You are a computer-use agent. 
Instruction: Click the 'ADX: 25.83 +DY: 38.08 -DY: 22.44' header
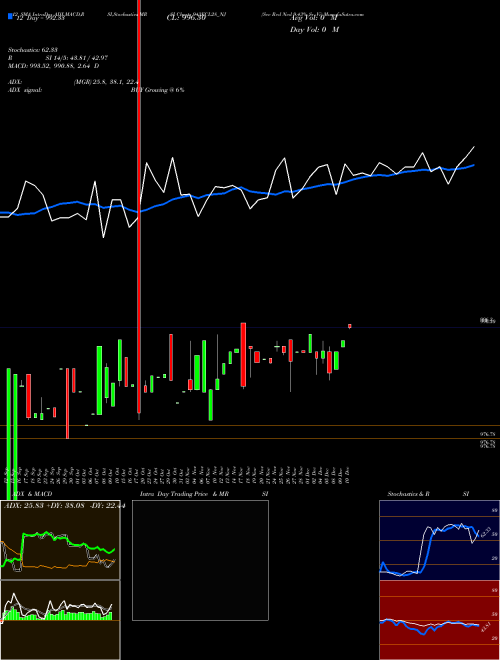pos(64,506)
